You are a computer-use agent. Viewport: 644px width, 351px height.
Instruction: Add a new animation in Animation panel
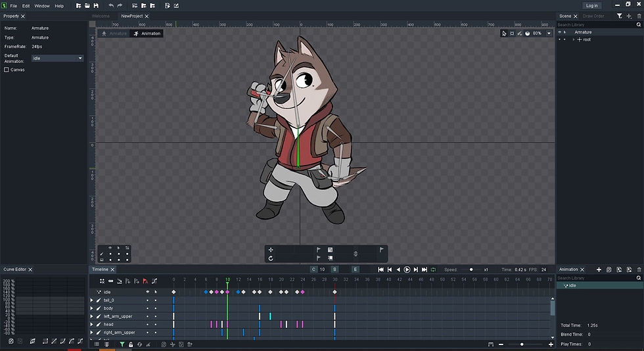[x=599, y=269]
